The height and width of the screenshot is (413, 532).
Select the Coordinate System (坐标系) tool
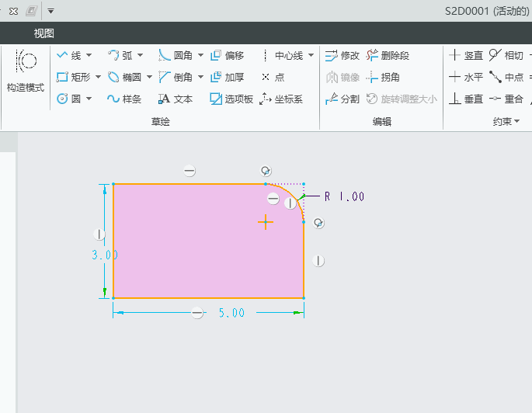pos(281,99)
